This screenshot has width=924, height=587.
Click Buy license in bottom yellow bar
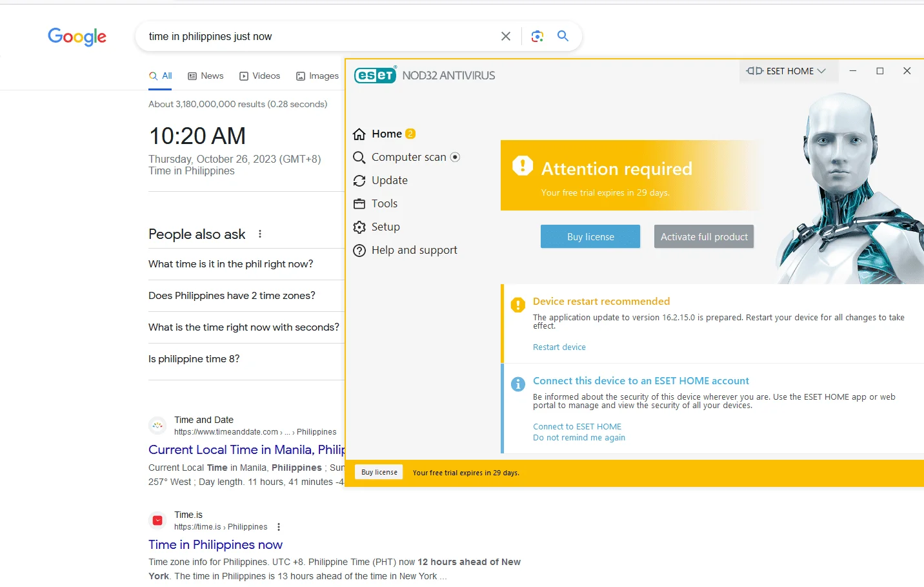pos(379,472)
